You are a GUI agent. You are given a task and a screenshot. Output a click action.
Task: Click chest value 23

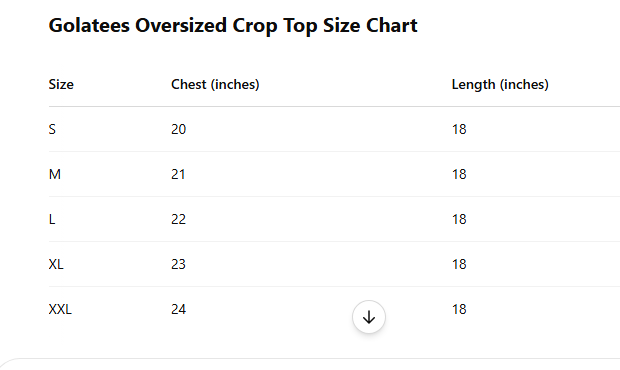178,264
